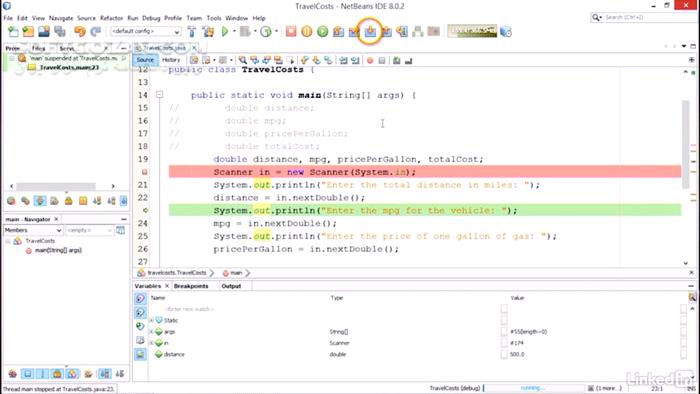The image size is (700, 394).
Task: Expand the args variable node
Action: click(151, 332)
